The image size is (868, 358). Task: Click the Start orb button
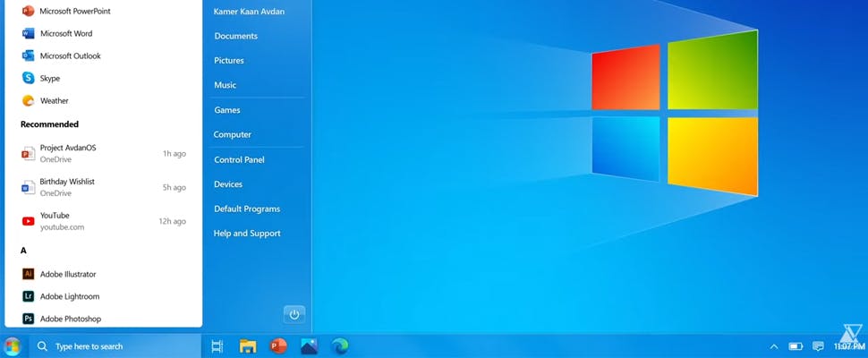point(12,346)
